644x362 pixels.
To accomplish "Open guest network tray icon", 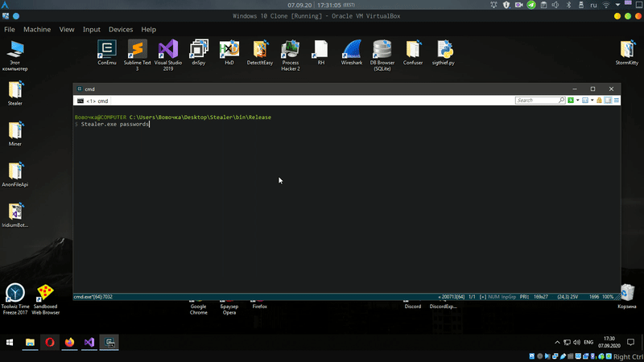I will click(x=567, y=343).
